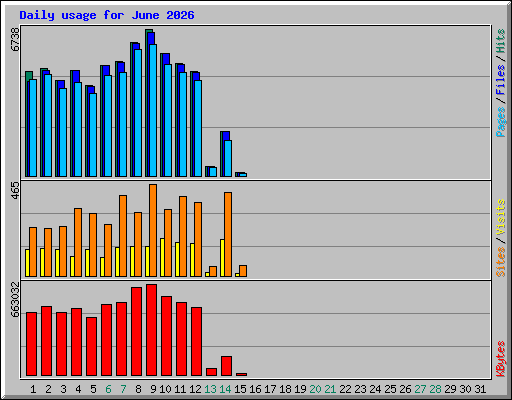
Task: Click the day 24 axis label
Action: coord(375,389)
